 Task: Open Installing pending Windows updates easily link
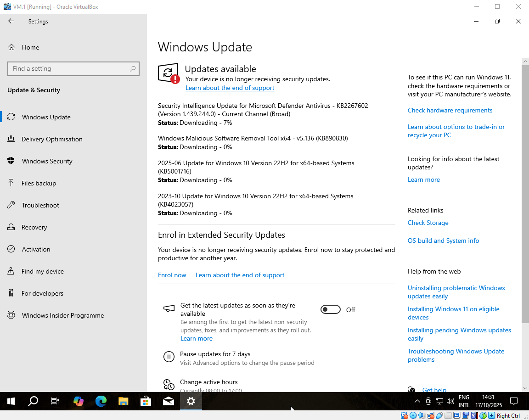click(x=459, y=334)
